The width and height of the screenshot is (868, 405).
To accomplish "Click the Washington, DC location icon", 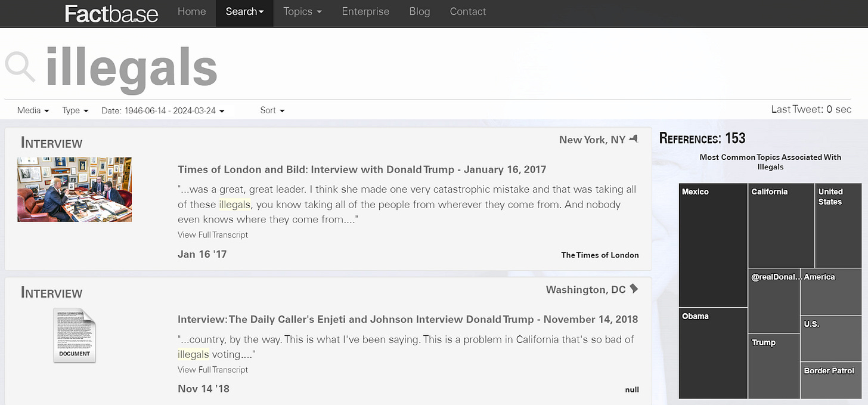I will 634,289.
